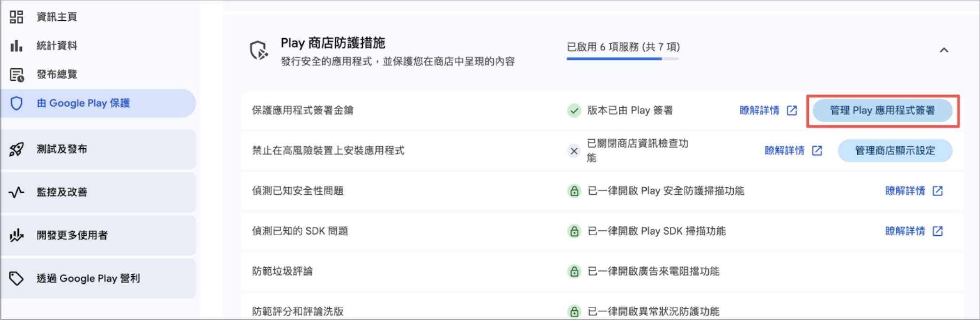This screenshot has height=320, width=980.
Task: Click the rocket icon beside 測試及發布
Action: [16, 149]
